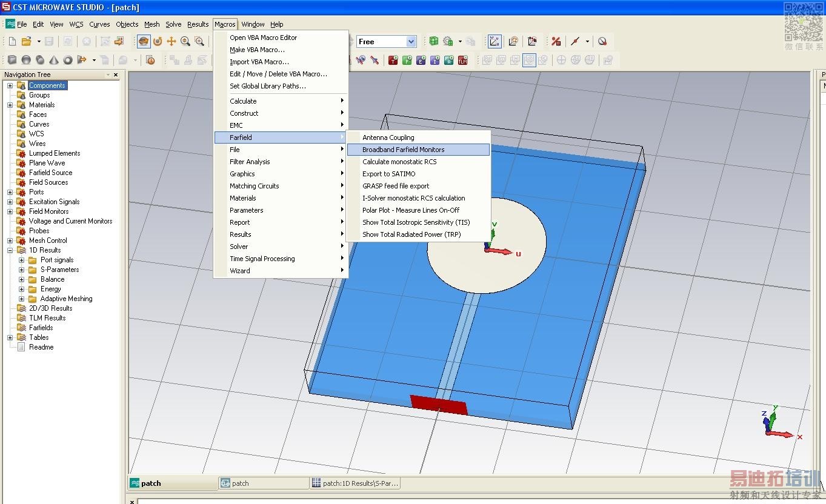The height and width of the screenshot is (504, 826).
Task: Close the Navigation Tree panel
Action: (116, 75)
